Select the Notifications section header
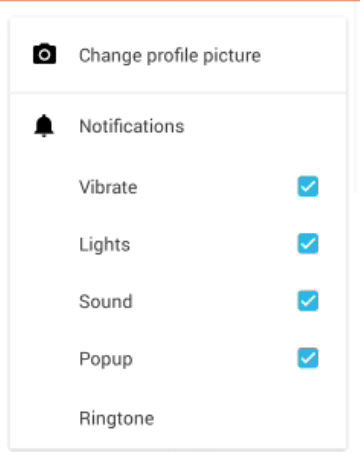Screen dimensions: 360x452 pyautogui.click(x=132, y=126)
